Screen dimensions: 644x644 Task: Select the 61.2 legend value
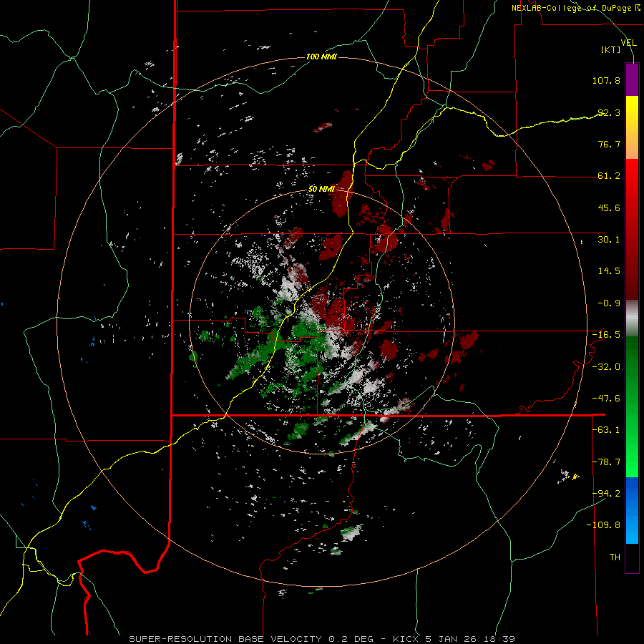click(x=609, y=176)
